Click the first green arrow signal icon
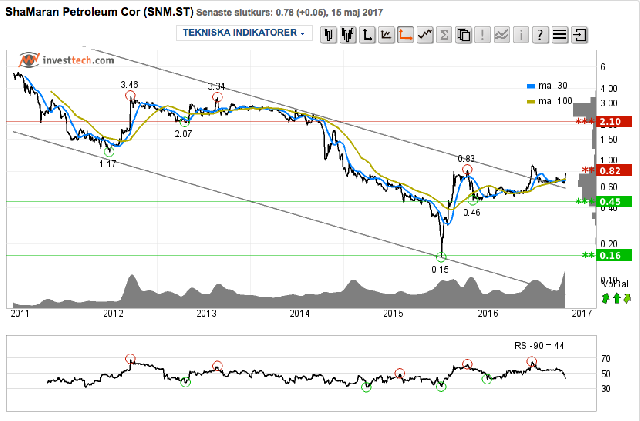Screen dimensions: 640x421 [606, 298]
